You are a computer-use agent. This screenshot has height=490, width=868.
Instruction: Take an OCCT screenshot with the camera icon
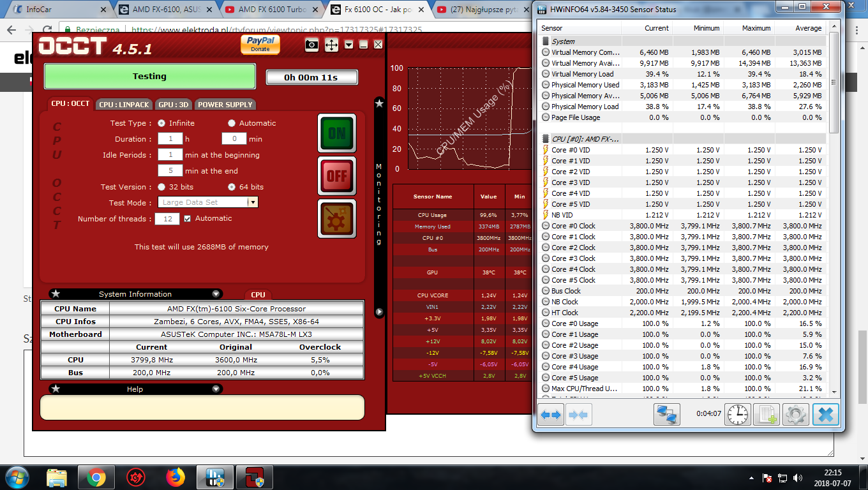311,44
